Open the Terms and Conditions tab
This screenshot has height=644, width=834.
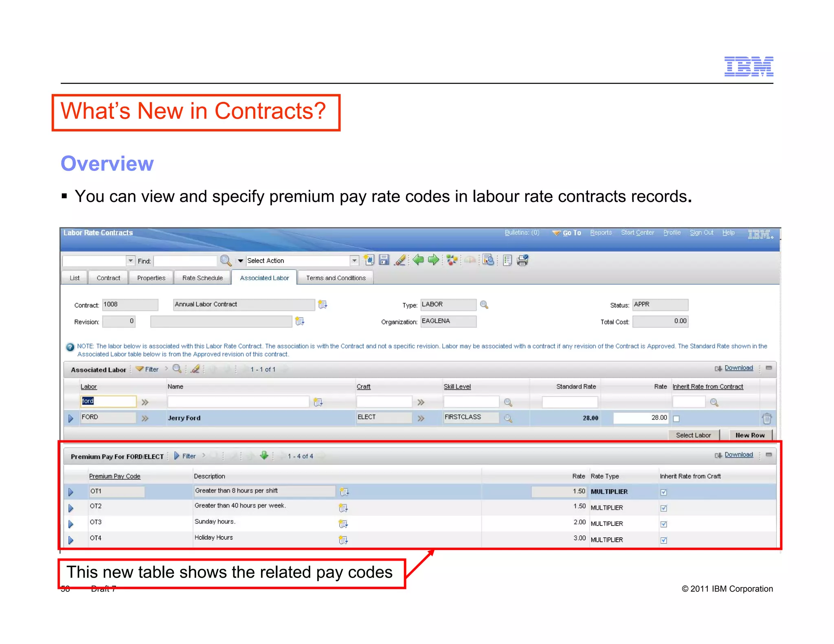pos(336,278)
